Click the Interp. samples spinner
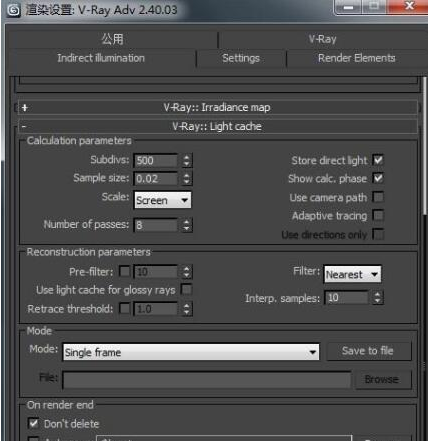The width and height of the screenshot is (428, 441). pos(377,298)
